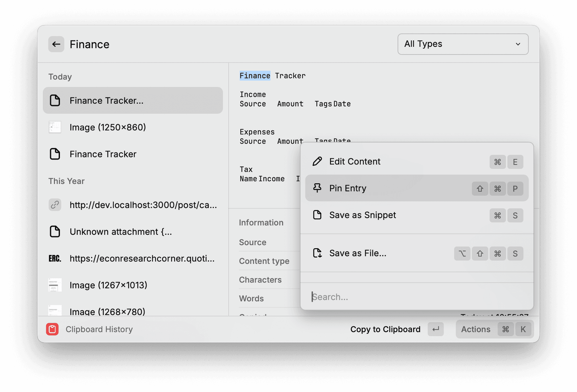Choose Edit Content from the actions menu
The height and width of the screenshot is (392, 577).
click(x=354, y=162)
